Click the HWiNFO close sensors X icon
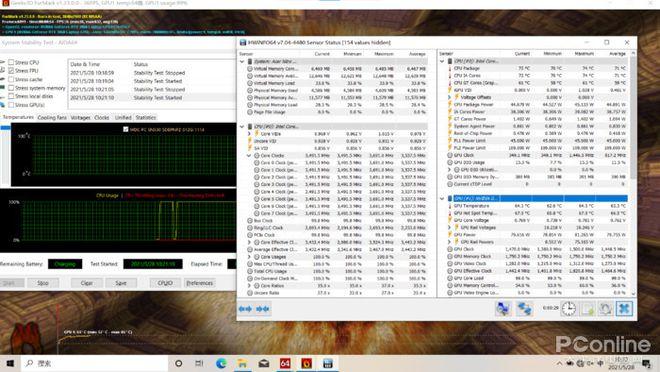Viewport: 660px width, 372px height. point(624,309)
